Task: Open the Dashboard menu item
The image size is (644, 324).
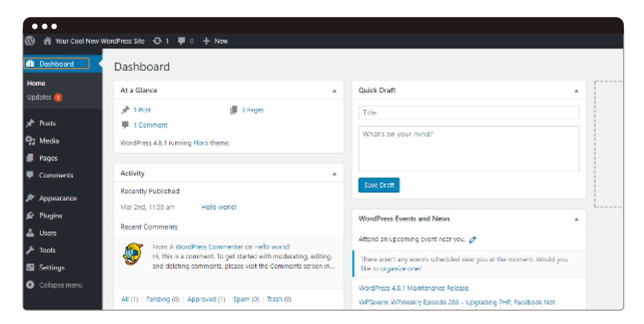Action: click(x=56, y=64)
